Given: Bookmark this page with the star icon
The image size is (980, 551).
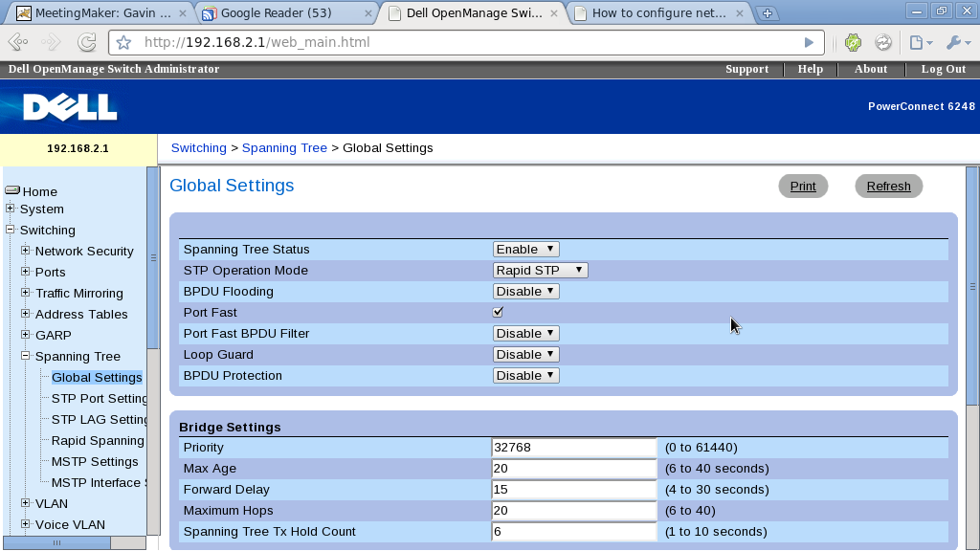Looking at the screenshot, I should tap(123, 42).
